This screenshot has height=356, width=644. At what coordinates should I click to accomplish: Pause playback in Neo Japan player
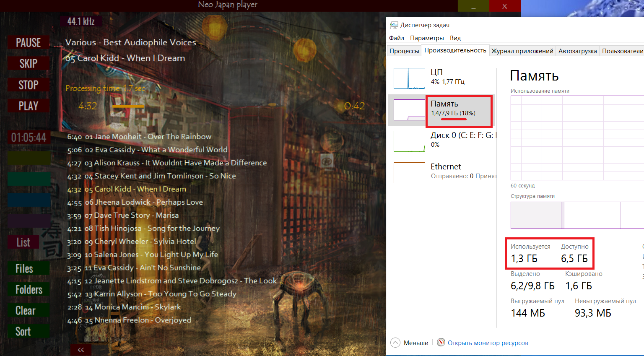pyautogui.click(x=29, y=43)
